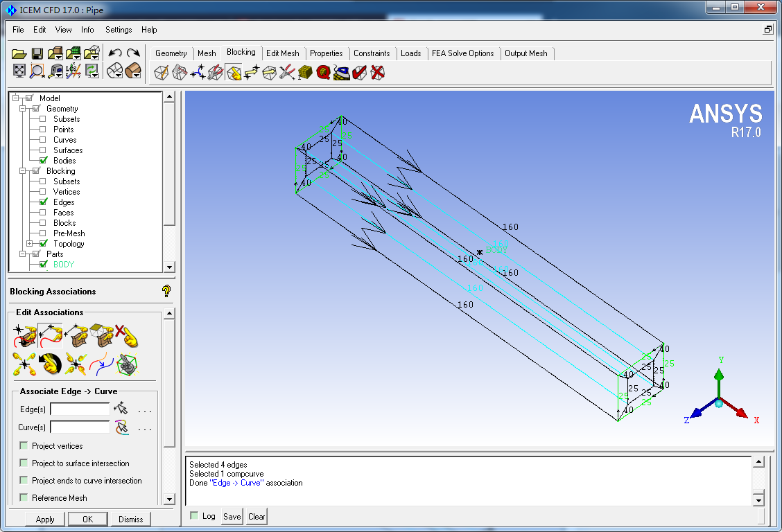
Task: Select the Transform Blocks tool
Action: pyautogui.click(x=269, y=73)
